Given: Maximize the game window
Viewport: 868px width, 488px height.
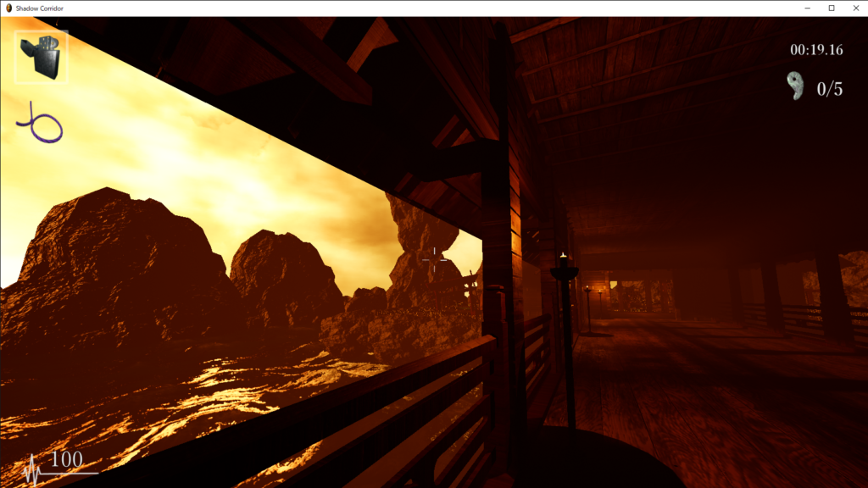Looking at the screenshot, I should (831, 8).
